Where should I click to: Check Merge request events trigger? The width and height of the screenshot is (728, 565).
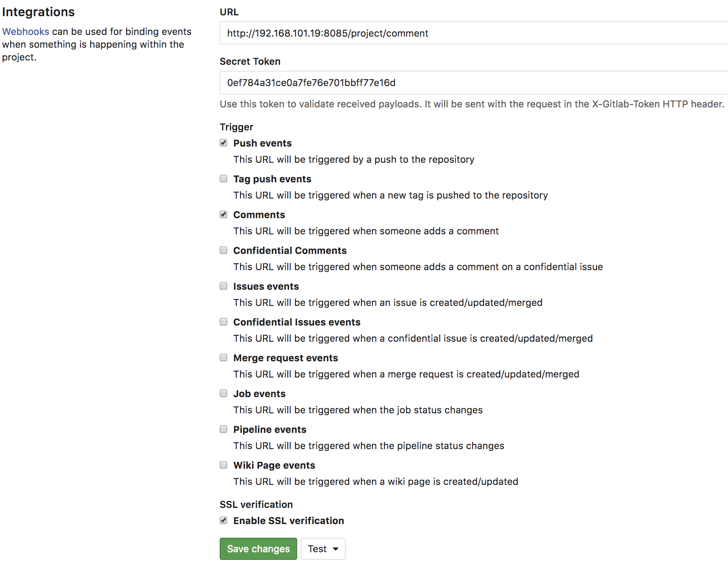pyautogui.click(x=224, y=357)
